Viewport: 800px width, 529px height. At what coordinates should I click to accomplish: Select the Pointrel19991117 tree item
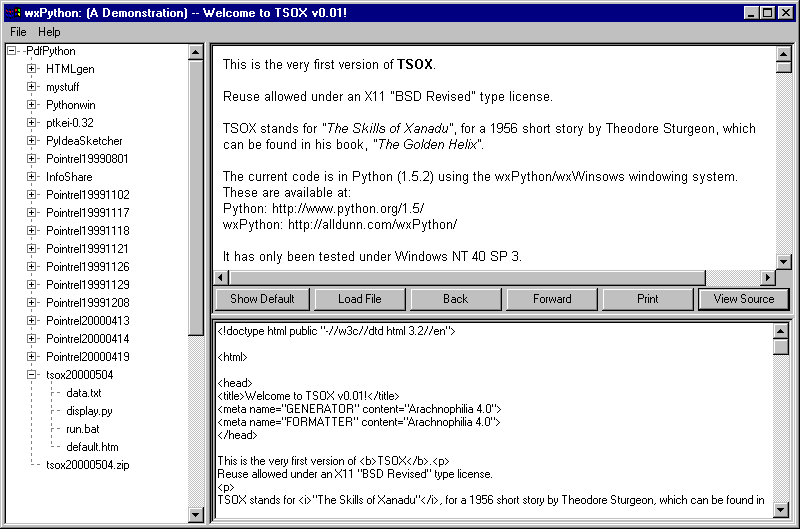88,212
